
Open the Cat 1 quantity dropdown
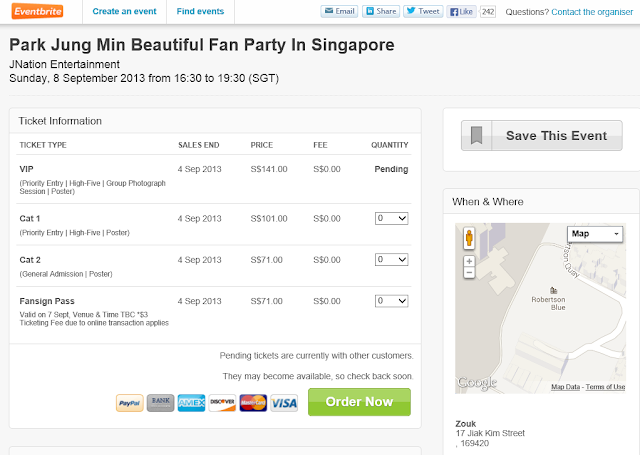tap(391, 218)
